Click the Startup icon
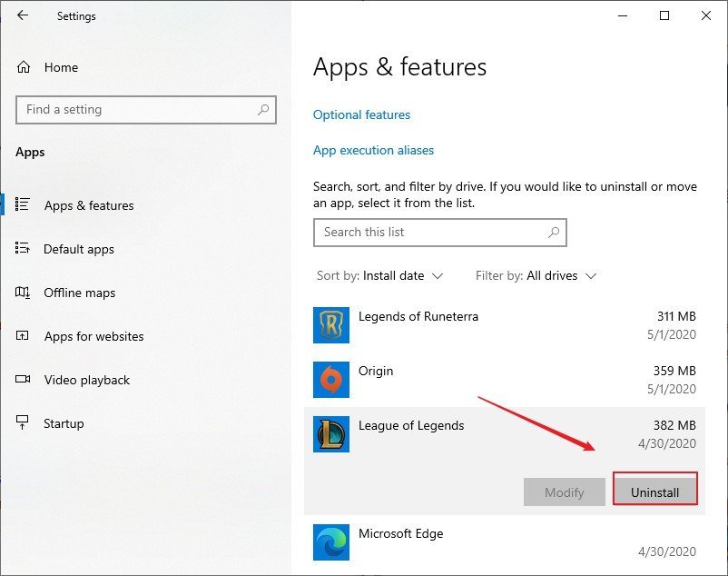The image size is (728, 576). pos(23,422)
